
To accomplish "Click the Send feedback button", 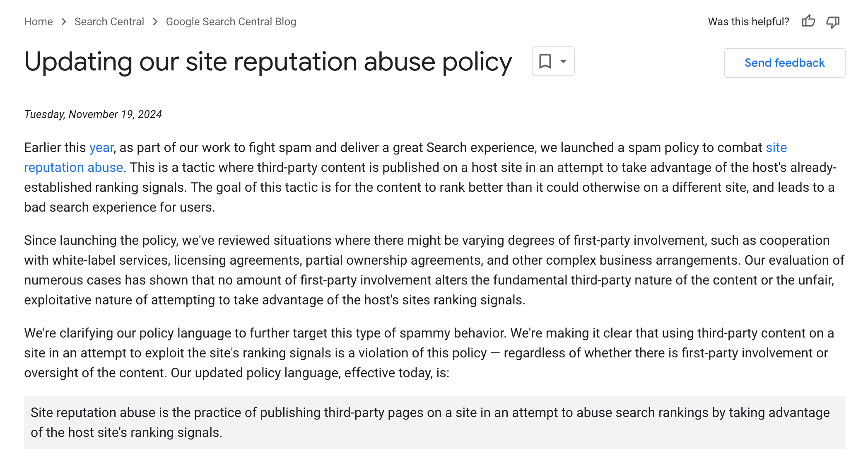I will (784, 63).
